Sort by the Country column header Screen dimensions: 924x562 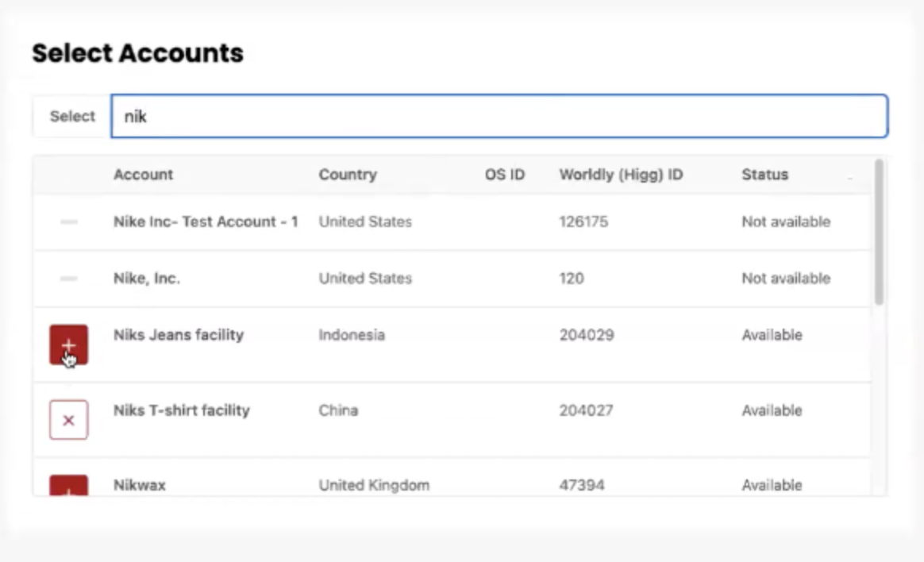point(348,175)
